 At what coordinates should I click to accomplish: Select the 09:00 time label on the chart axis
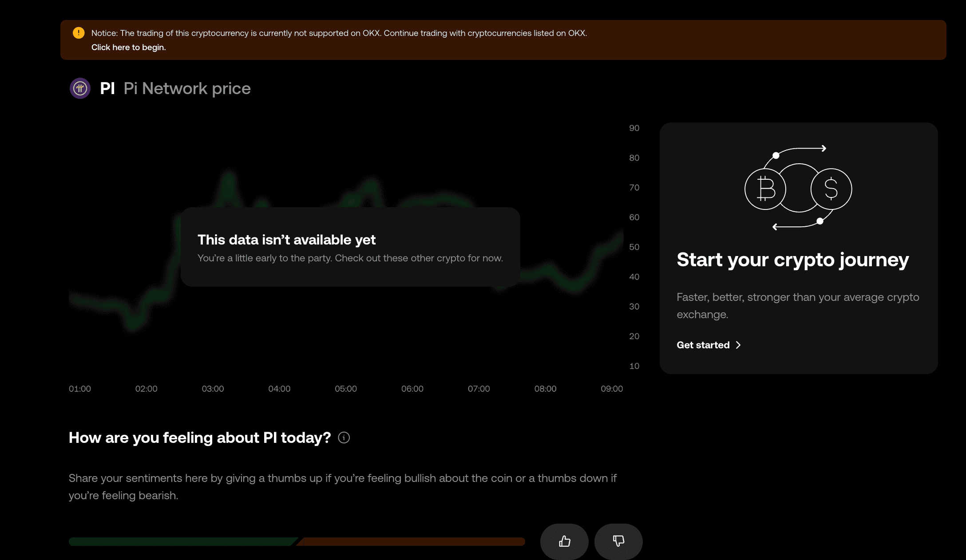pos(612,389)
